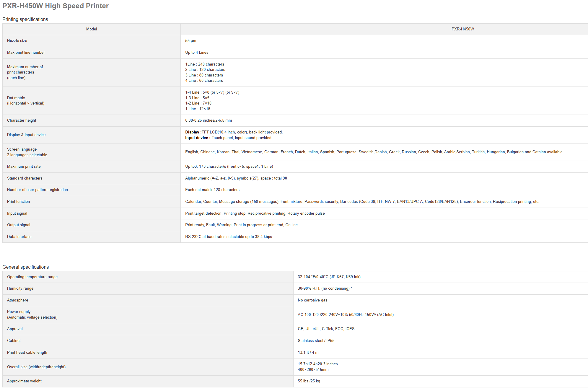
Task: Click the Humidity range value text
Action: (325, 288)
